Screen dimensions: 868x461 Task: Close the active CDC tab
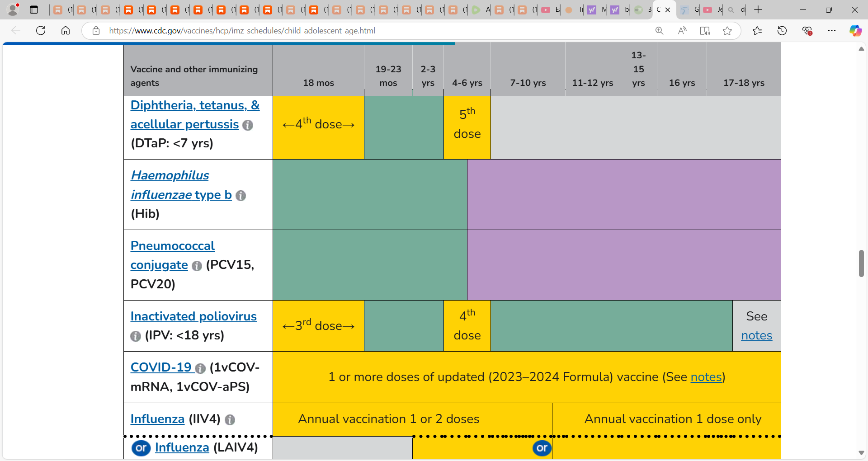668,10
